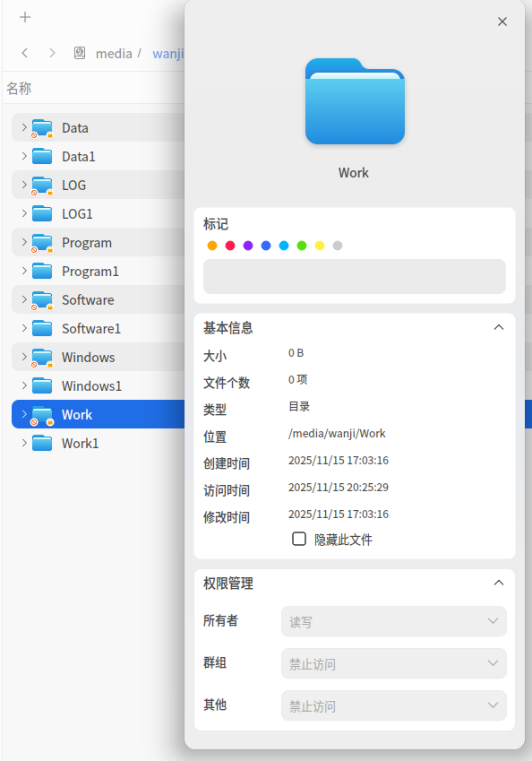532x761 pixels.
Task: Expand the Data1 folder row
Action: (x=24, y=156)
